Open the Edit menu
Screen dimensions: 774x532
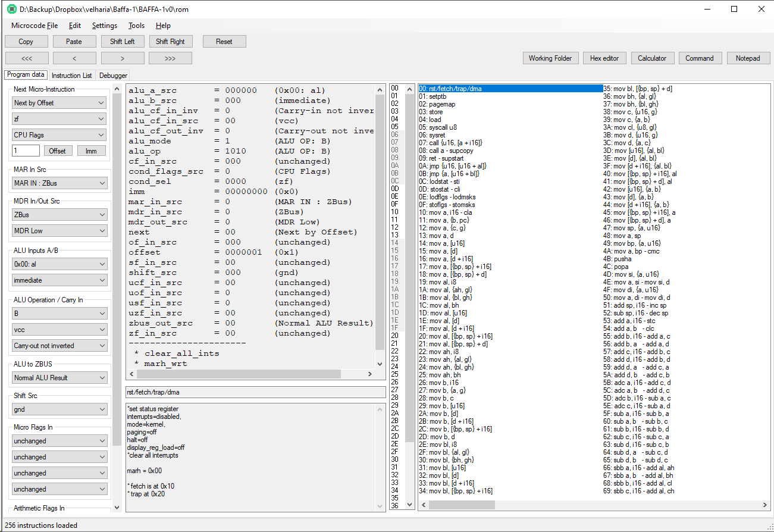pyautogui.click(x=75, y=26)
